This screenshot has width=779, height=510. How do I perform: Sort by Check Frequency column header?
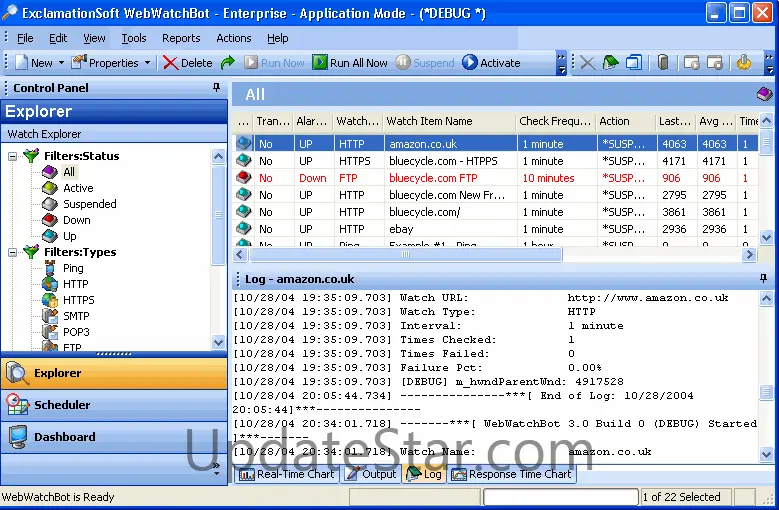[x=556, y=121]
